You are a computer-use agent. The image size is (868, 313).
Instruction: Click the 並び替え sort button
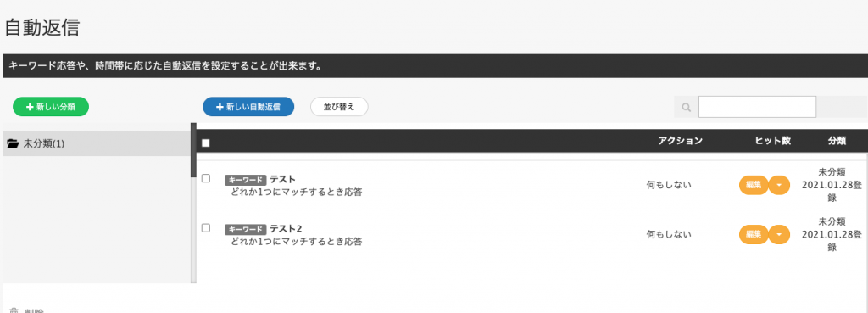(x=339, y=107)
